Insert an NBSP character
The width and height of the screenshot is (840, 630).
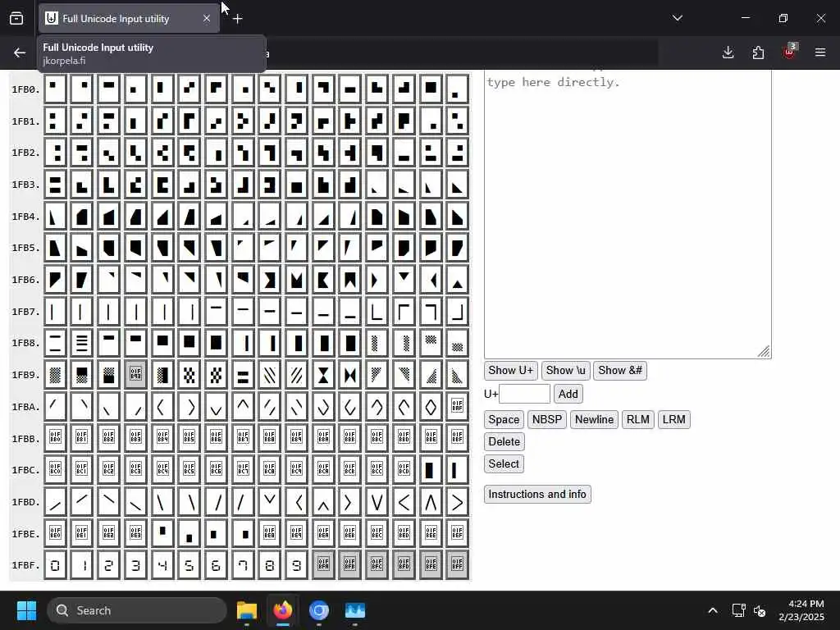tap(546, 419)
